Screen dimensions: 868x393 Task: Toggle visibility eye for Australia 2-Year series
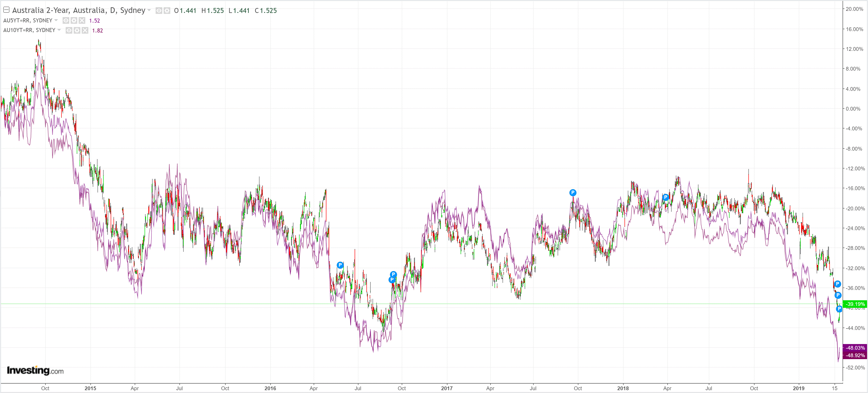click(x=159, y=10)
